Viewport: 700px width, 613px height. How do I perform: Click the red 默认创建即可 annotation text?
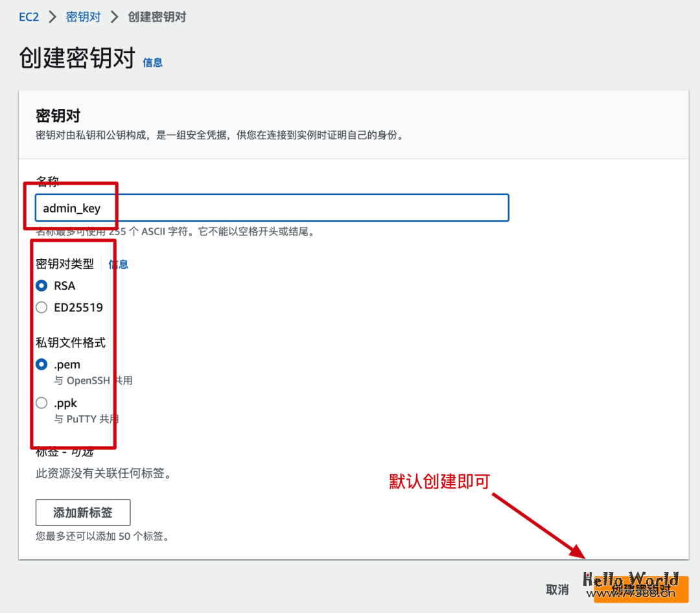[x=439, y=481]
